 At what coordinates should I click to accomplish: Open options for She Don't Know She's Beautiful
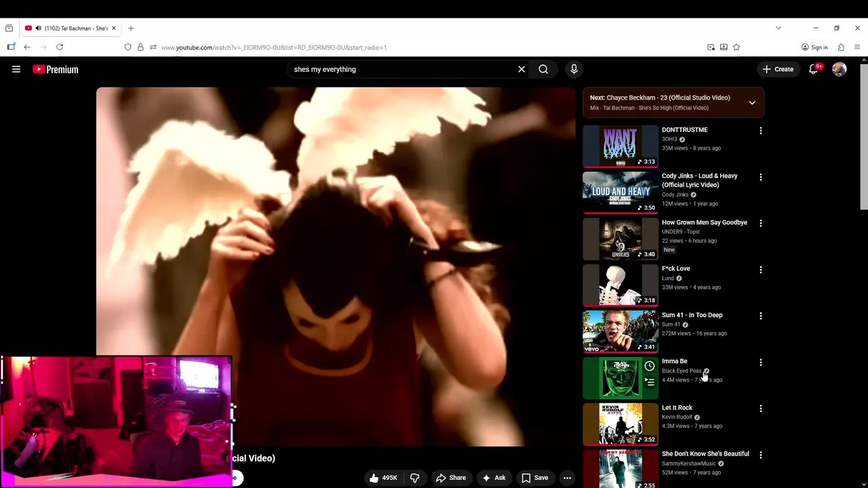760,455
